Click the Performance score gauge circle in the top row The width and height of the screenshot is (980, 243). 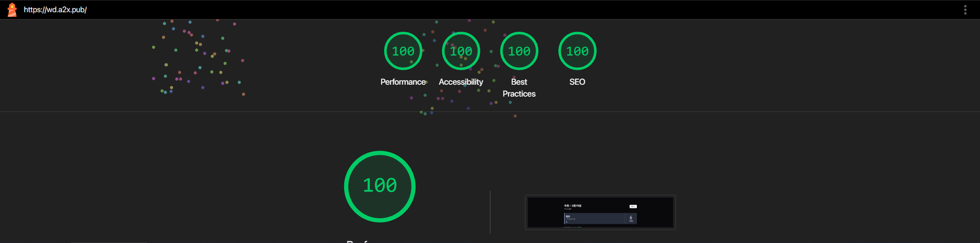403,51
